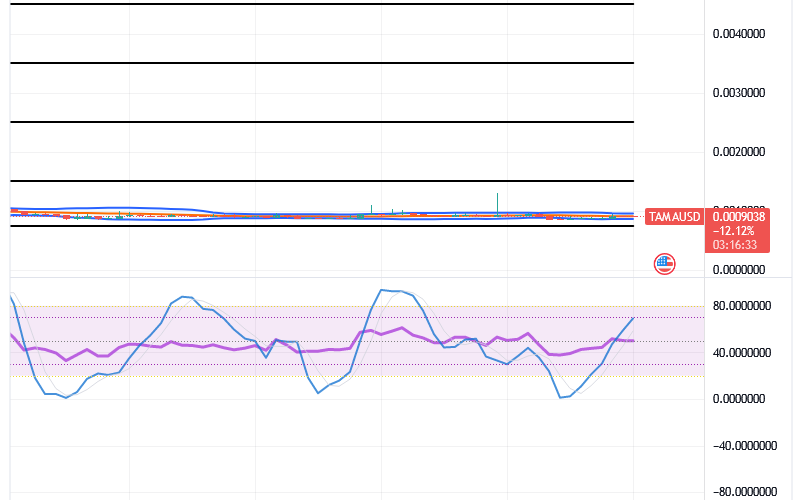Select the current price value 0.0009038
The height and width of the screenshot is (500, 802).
738,217
